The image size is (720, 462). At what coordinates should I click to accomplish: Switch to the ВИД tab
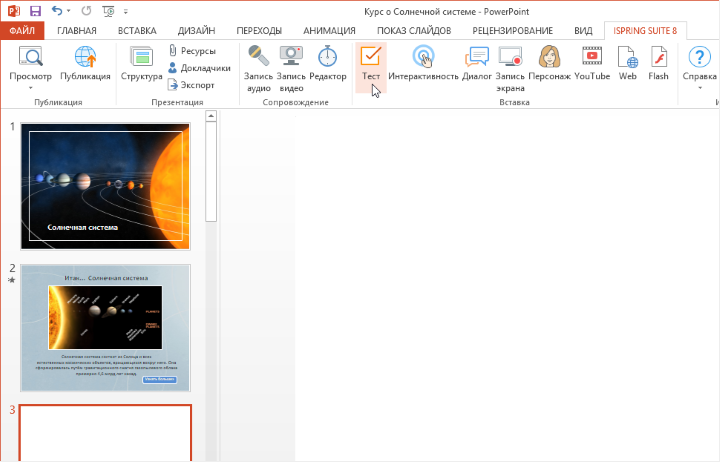click(583, 30)
